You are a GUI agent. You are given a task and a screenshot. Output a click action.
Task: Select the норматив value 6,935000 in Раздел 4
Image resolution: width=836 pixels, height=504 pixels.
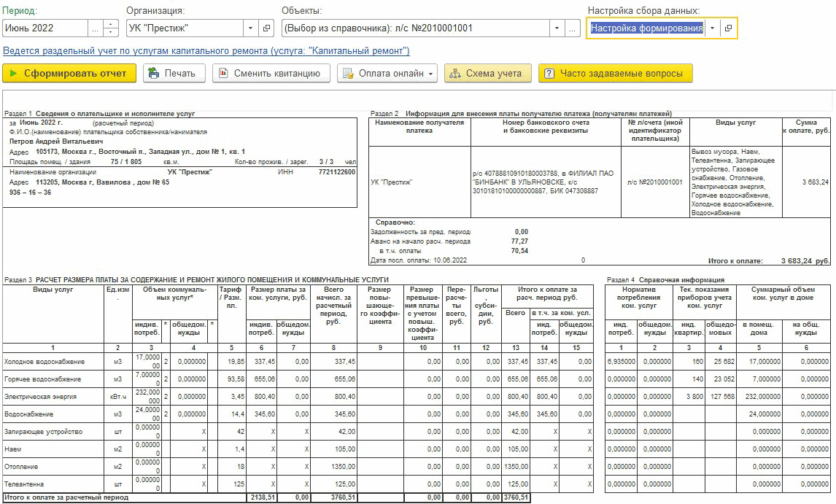tap(621, 362)
